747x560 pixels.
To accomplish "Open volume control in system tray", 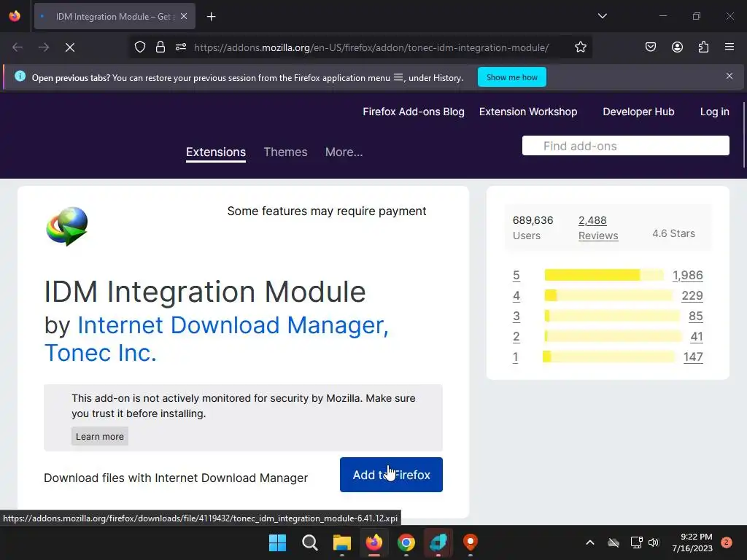I will point(654,542).
